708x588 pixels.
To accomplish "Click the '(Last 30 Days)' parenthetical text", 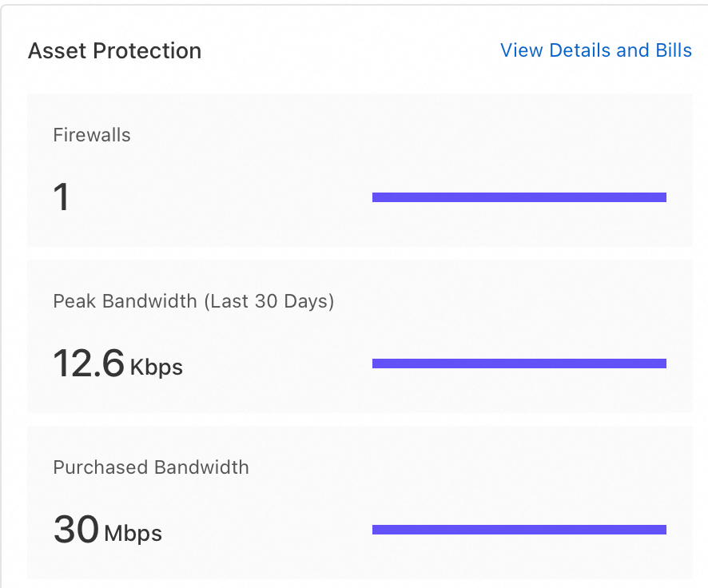I will tap(268, 301).
